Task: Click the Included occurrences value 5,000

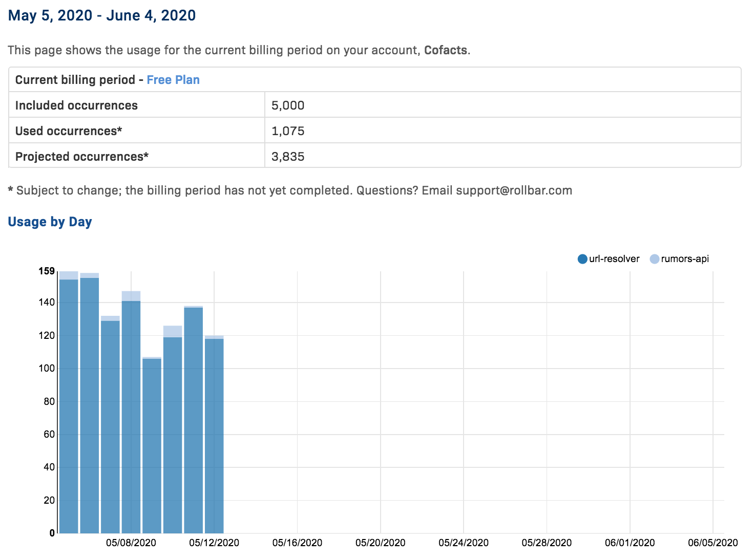Action: pos(288,105)
